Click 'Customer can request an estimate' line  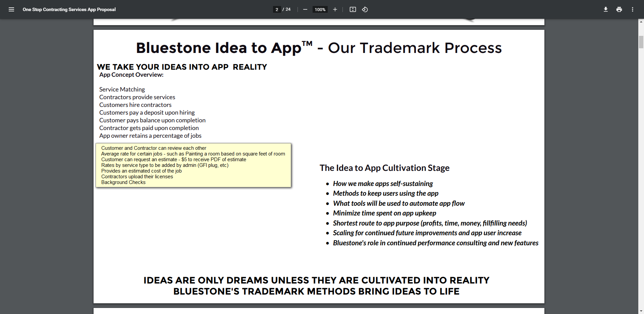click(x=174, y=160)
